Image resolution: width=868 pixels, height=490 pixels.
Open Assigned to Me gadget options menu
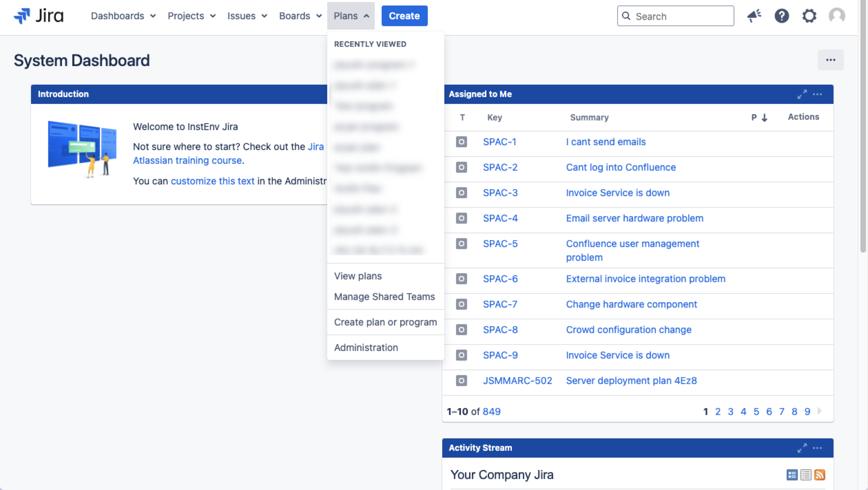tap(817, 94)
